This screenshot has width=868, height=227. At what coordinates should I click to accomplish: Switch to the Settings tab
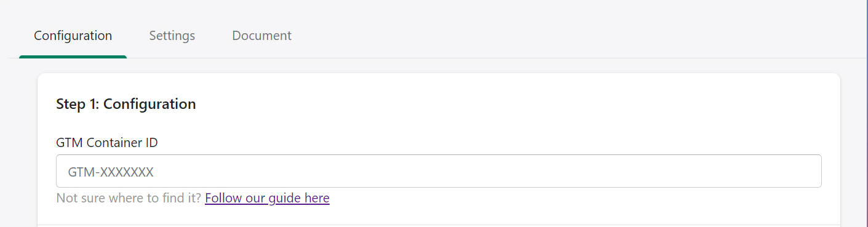pyautogui.click(x=172, y=36)
